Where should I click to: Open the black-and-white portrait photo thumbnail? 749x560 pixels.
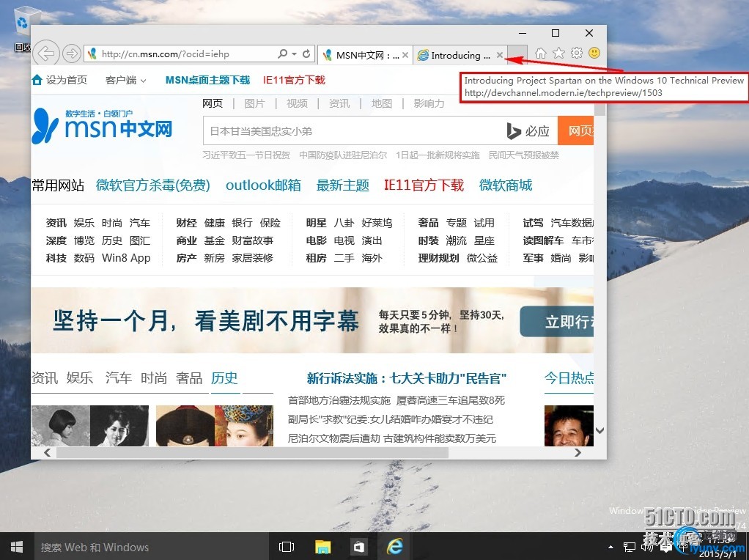pos(90,426)
